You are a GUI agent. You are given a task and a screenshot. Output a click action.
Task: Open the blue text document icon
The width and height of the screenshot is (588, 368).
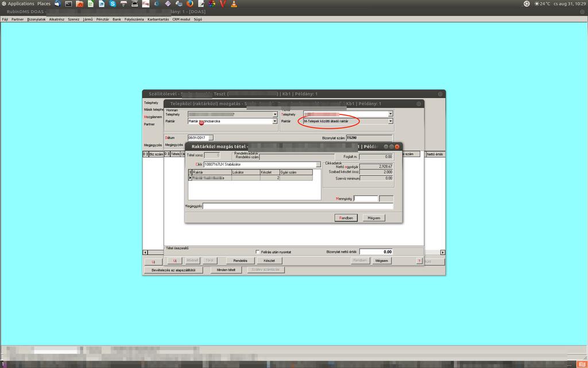pos(102,4)
